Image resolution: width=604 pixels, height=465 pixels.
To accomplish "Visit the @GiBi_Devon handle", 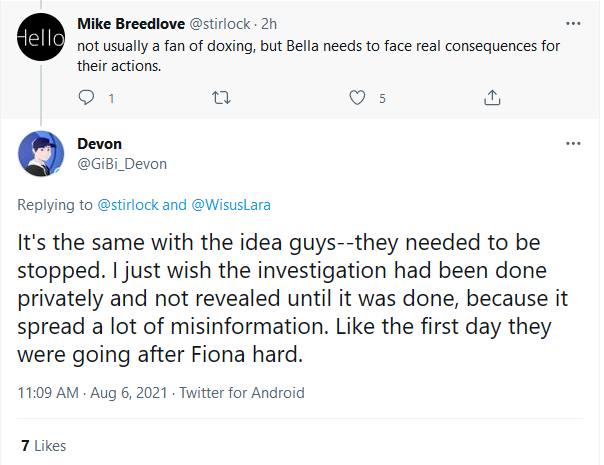I will point(122,164).
